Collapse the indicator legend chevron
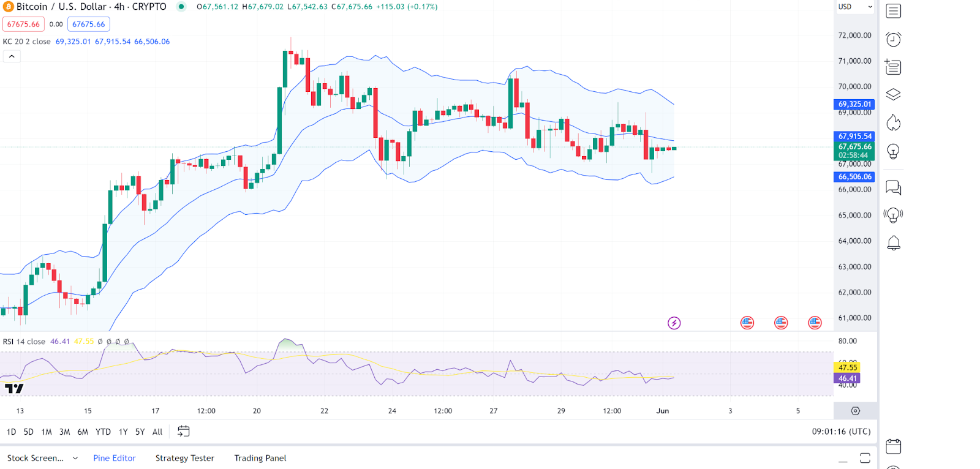This screenshot has width=980, height=469. point(12,56)
